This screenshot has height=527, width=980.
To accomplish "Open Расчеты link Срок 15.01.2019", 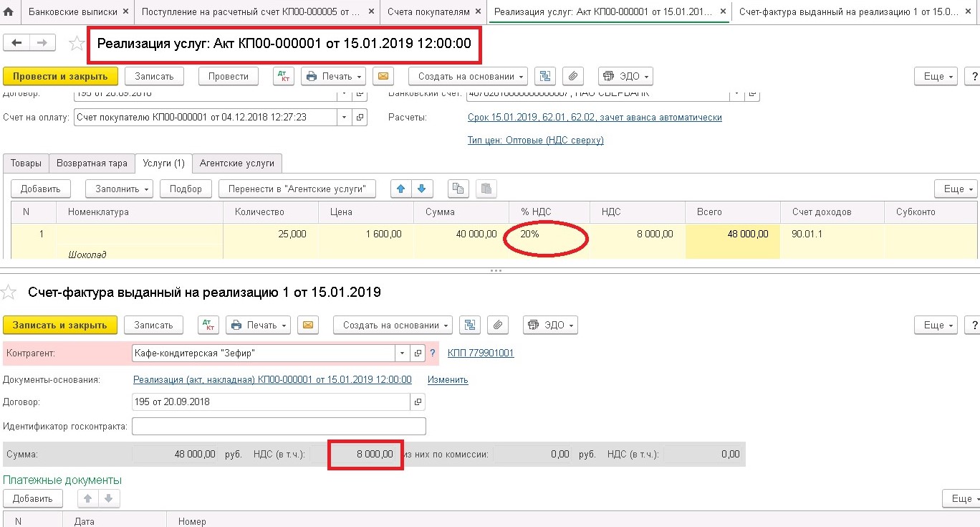I will point(595,118).
